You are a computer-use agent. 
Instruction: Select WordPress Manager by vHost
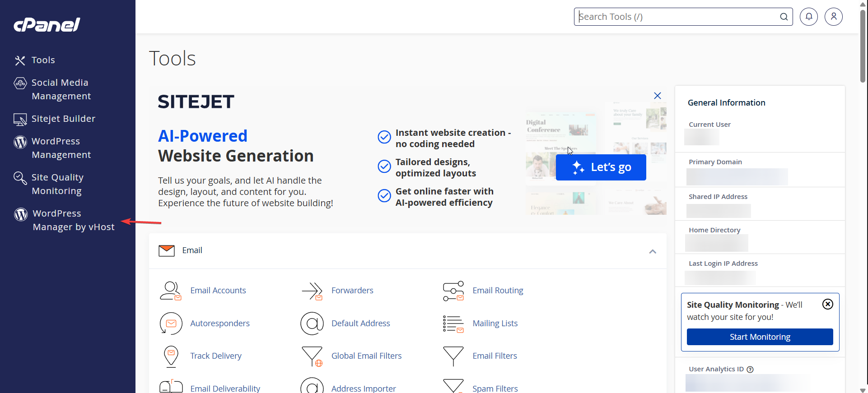click(73, 220)
